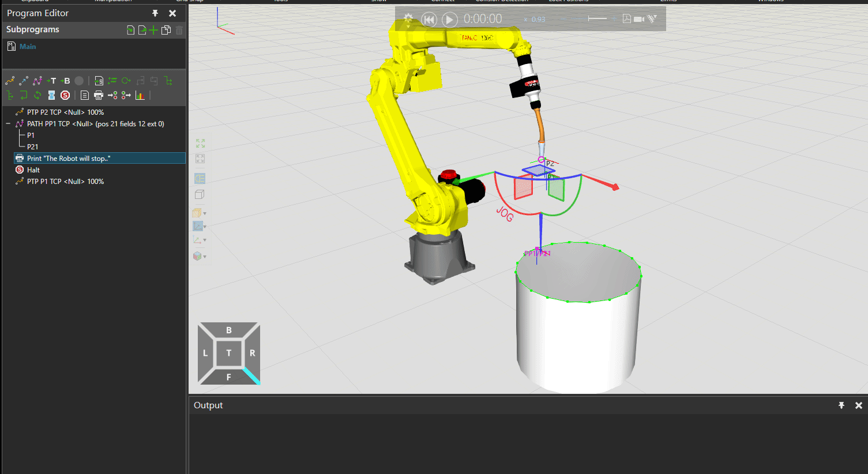Open simulation settings gear dropdown
This screenshot has width=868, height=474.
tap(408, 19)
